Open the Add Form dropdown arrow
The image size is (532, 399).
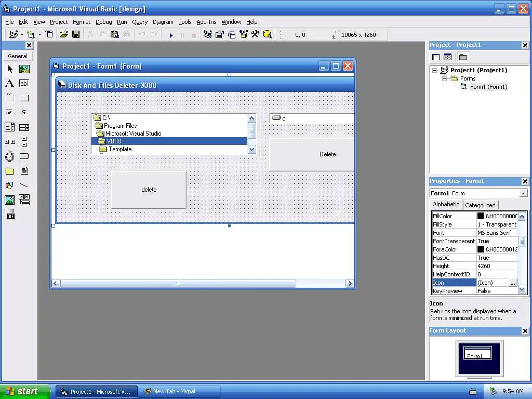click(x=39, y=35)
